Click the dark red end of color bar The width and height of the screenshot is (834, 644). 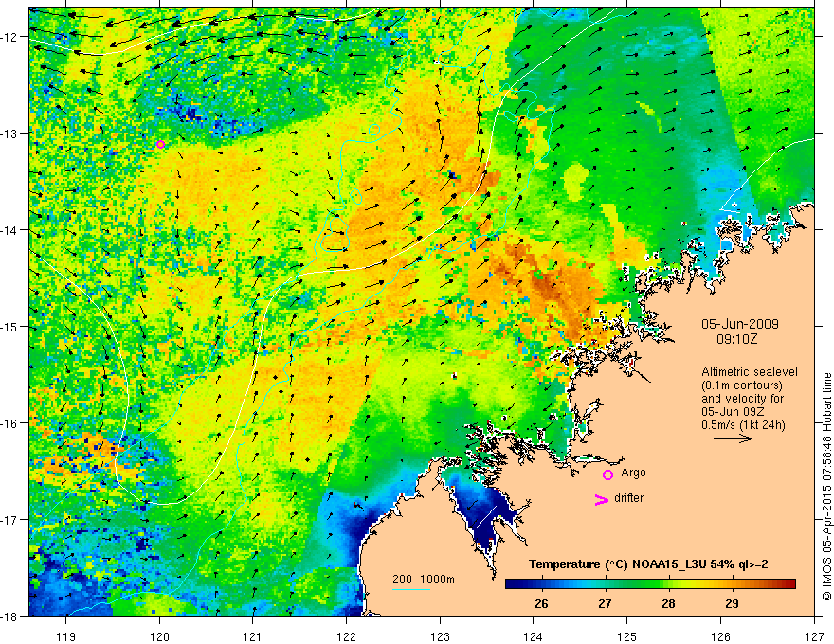point(791,584)
